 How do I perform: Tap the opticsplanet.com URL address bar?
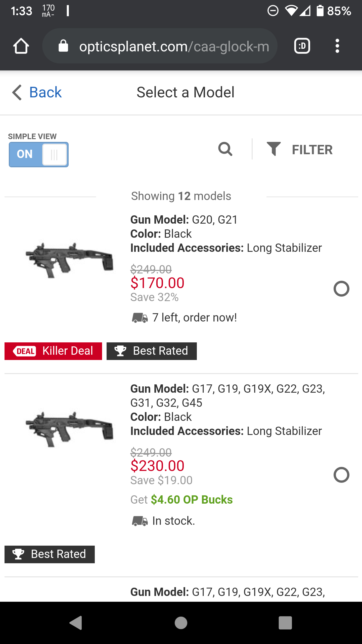coord(174,47)
